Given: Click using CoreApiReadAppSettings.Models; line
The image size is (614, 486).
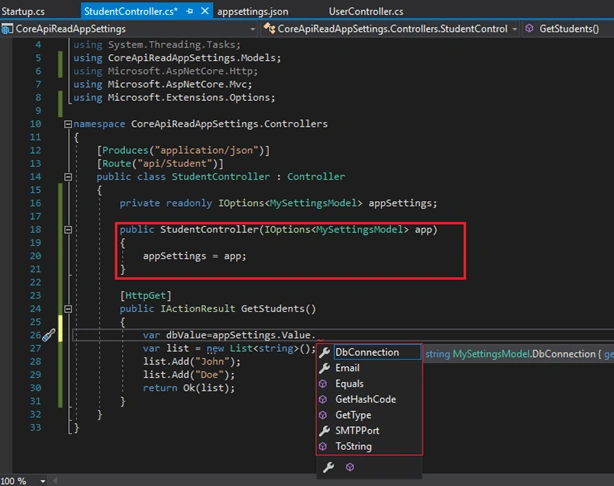Looking at the screenshot, I should pos(177,58).
